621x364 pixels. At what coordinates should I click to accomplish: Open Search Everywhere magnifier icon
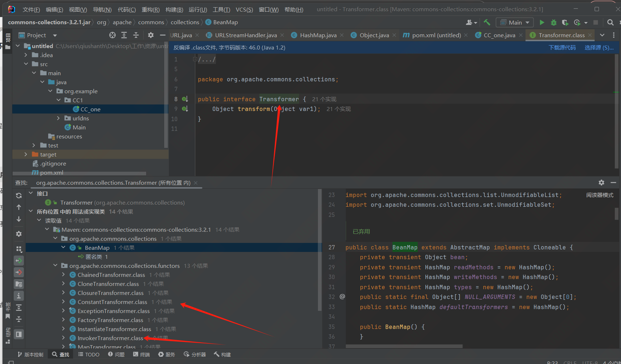611,22
